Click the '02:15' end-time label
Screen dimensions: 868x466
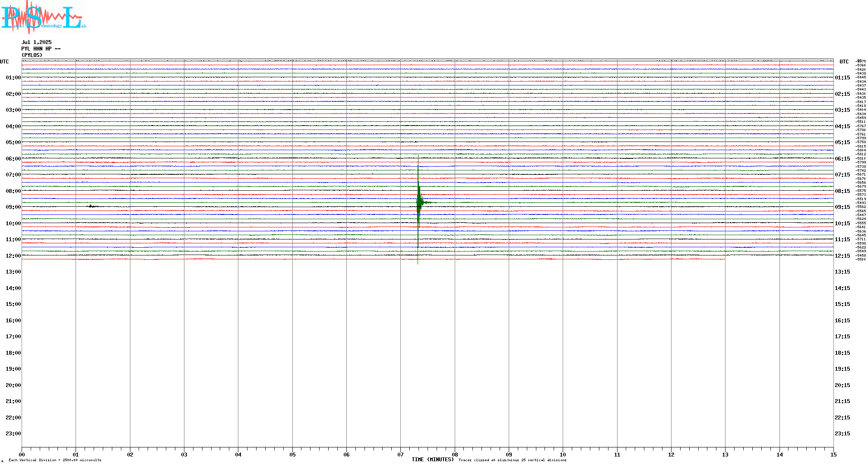click(x=843, y=94)
